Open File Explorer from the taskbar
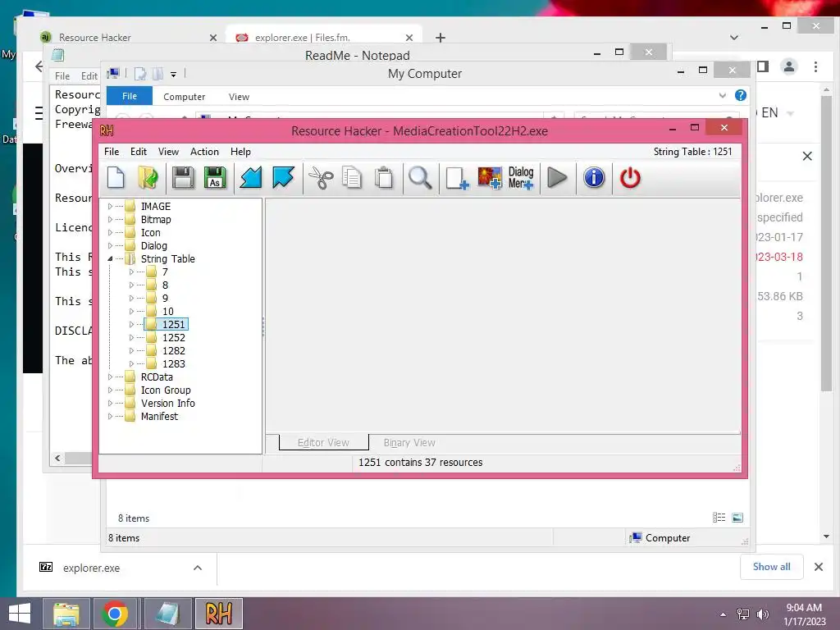Viewport: 840px width, 630px height. pos(66,614)
